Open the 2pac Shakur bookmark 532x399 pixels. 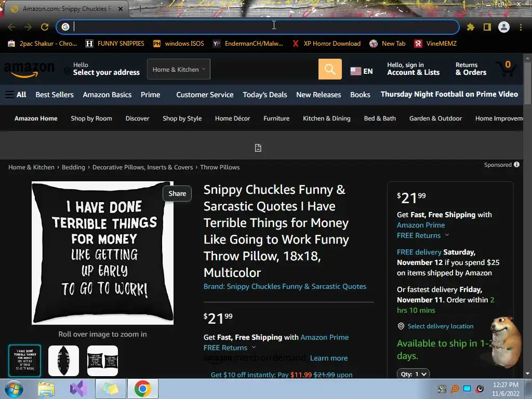click(43, 44)
